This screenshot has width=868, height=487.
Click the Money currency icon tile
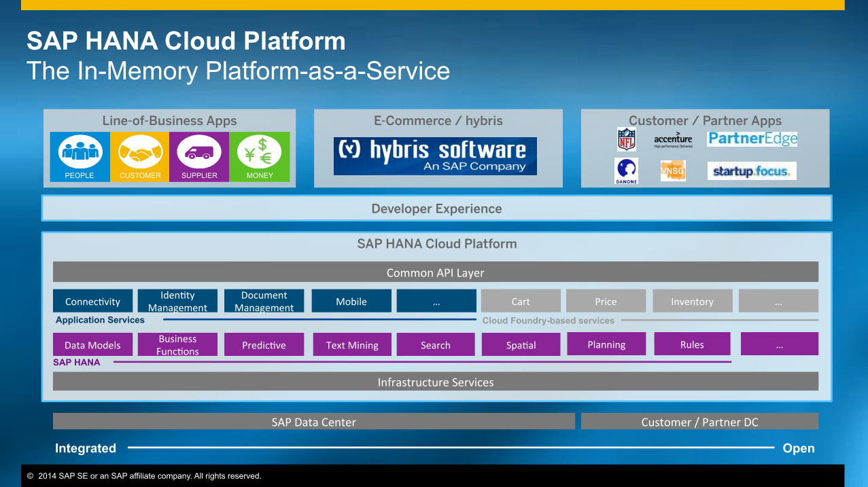[x=260, y=157]
